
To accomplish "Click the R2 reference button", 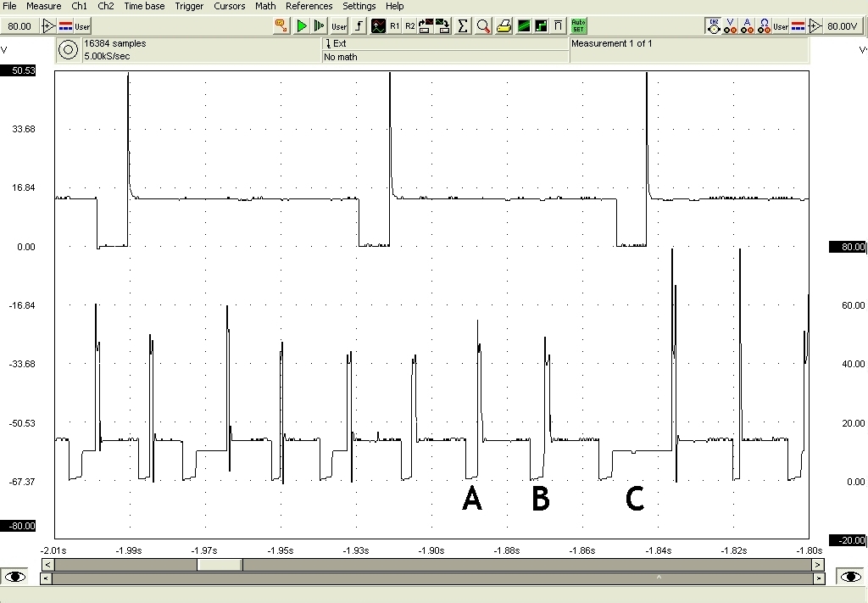I will coord(410,26).
